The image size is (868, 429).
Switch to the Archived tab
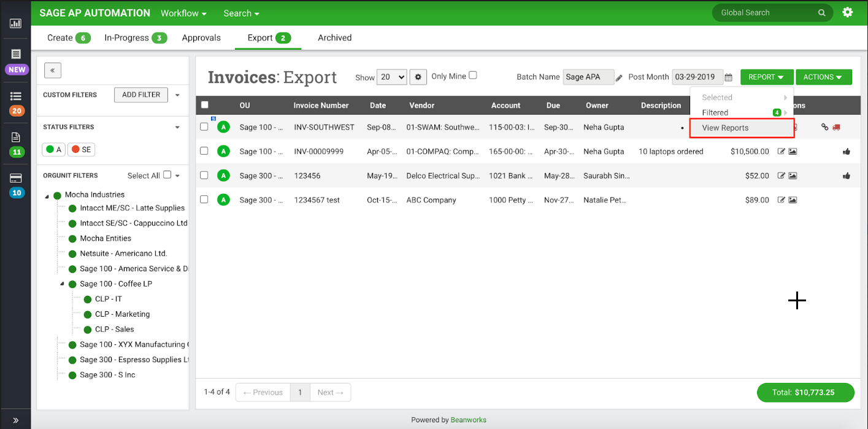point(334,37)
